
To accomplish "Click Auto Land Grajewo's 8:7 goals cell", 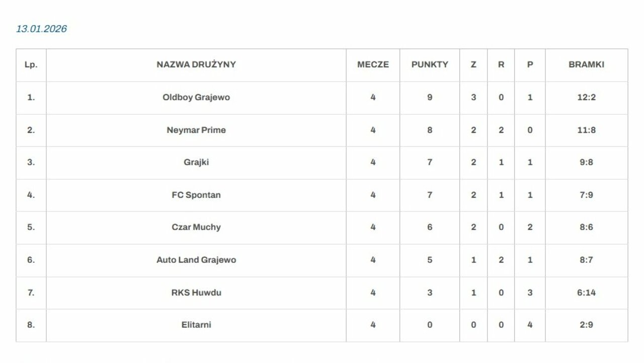I will point(586,260).
